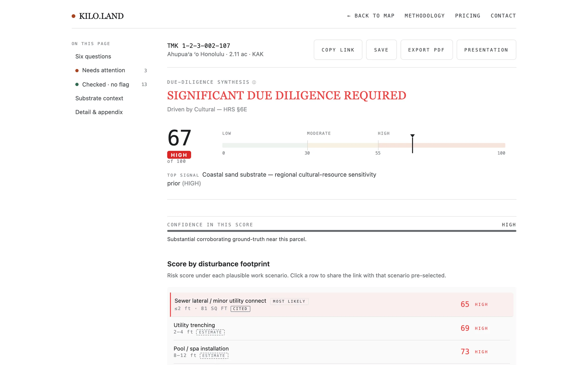Screen dimensions: 588x365
Task: Click the red dot beside Needs attention
Action: 77,71
